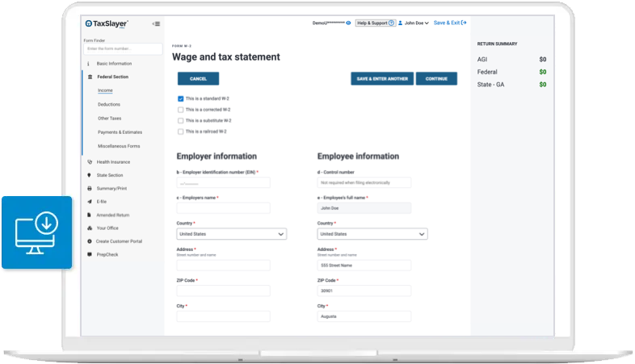Collapse the sidebar with the menu toggle icon
The height and width of the screenshot is (364, 635).
click(156, 23)
